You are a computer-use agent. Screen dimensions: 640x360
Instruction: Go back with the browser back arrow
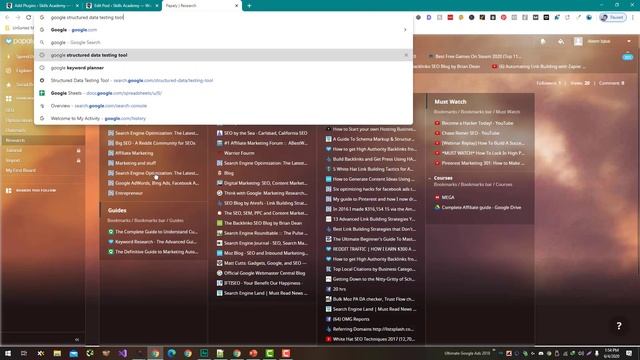[x=7, y=18]
